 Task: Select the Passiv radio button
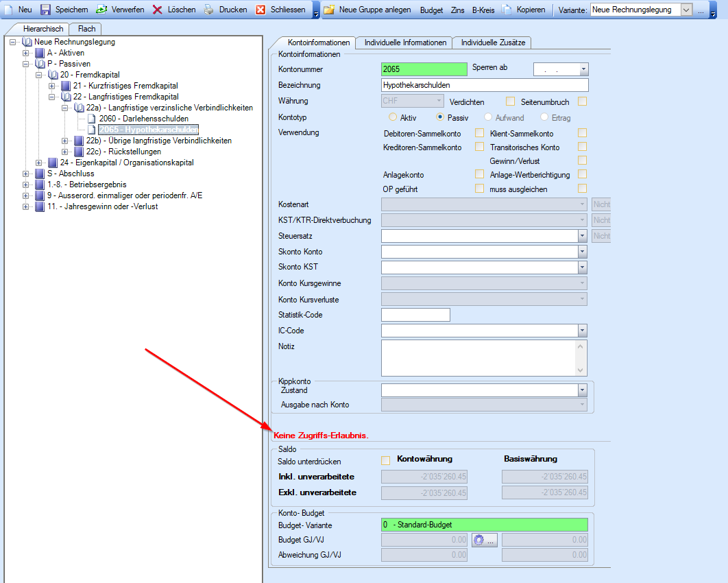point(439,117)
